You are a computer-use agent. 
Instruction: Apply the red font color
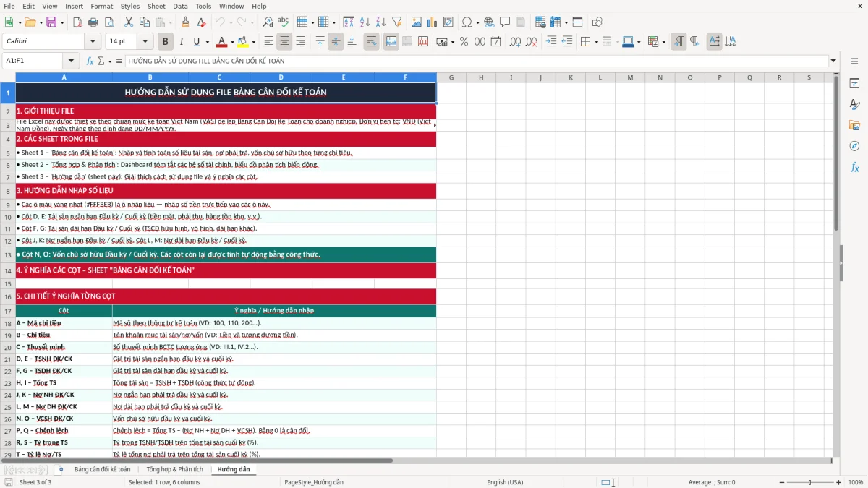pos(221,42)
